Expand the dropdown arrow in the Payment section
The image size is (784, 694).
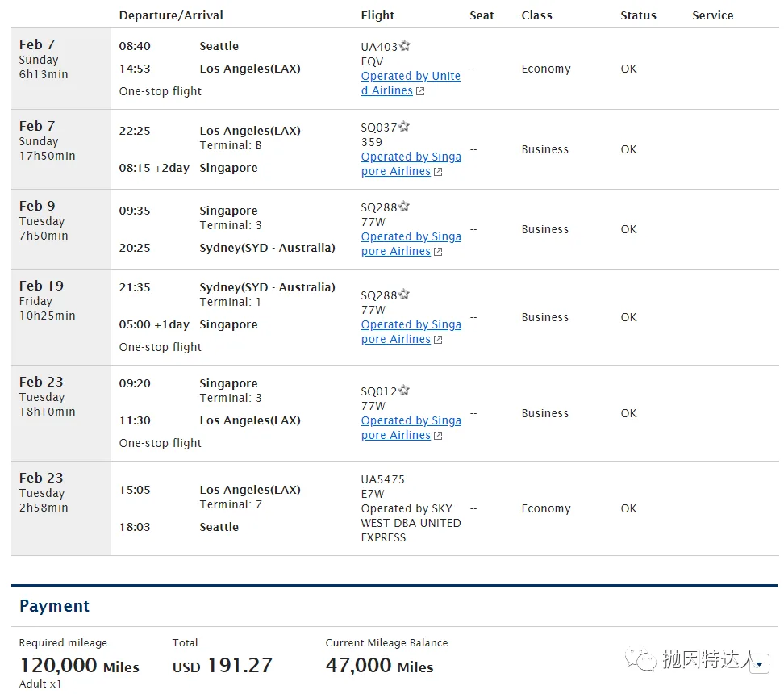coord(758,664)
